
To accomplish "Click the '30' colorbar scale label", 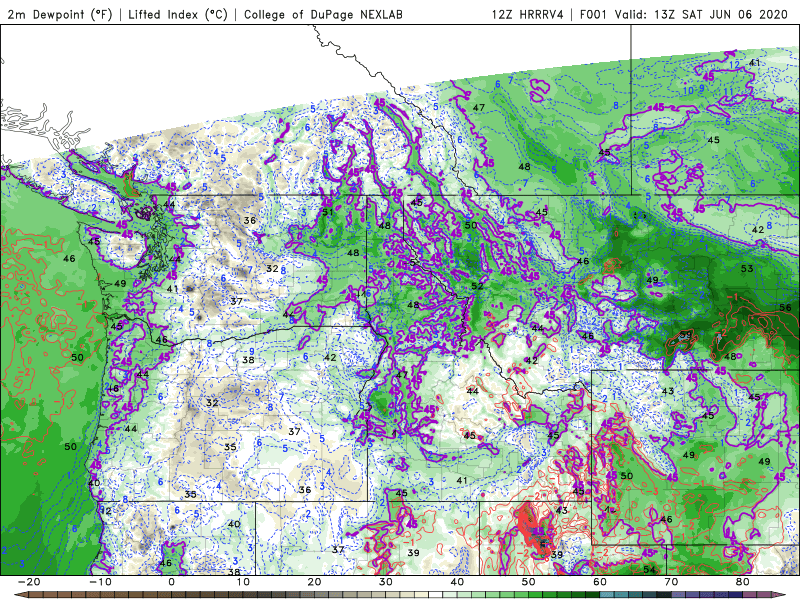I will (386, 582).
